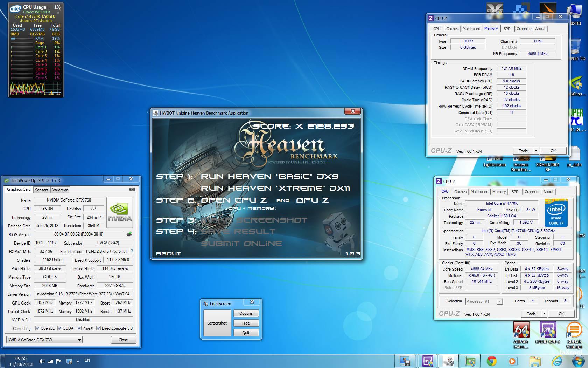
Task: Click the CPU-Z taskbar button
Action: (x=427, y=361)
